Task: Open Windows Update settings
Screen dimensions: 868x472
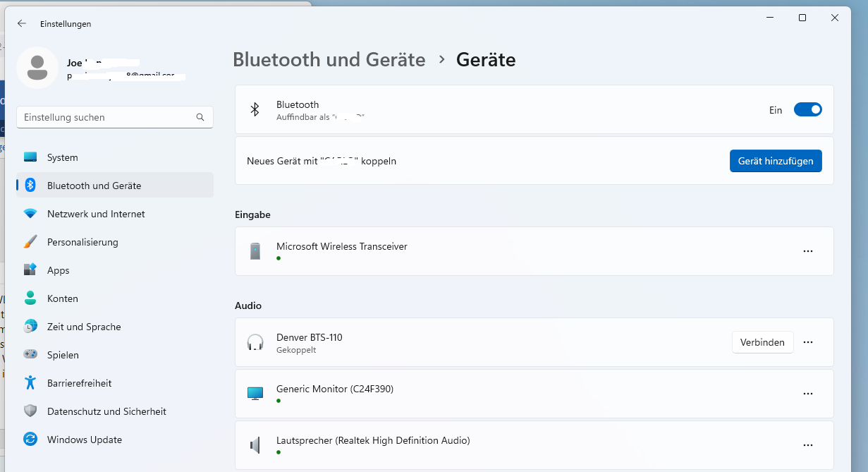Action: coord(115,440)
